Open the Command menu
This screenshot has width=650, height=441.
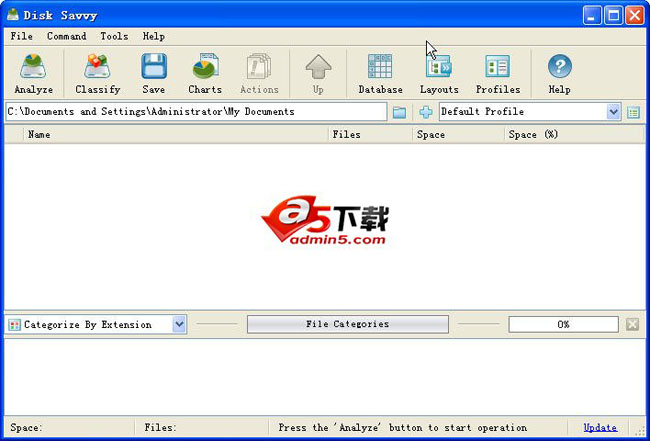(x=67, y=36)
